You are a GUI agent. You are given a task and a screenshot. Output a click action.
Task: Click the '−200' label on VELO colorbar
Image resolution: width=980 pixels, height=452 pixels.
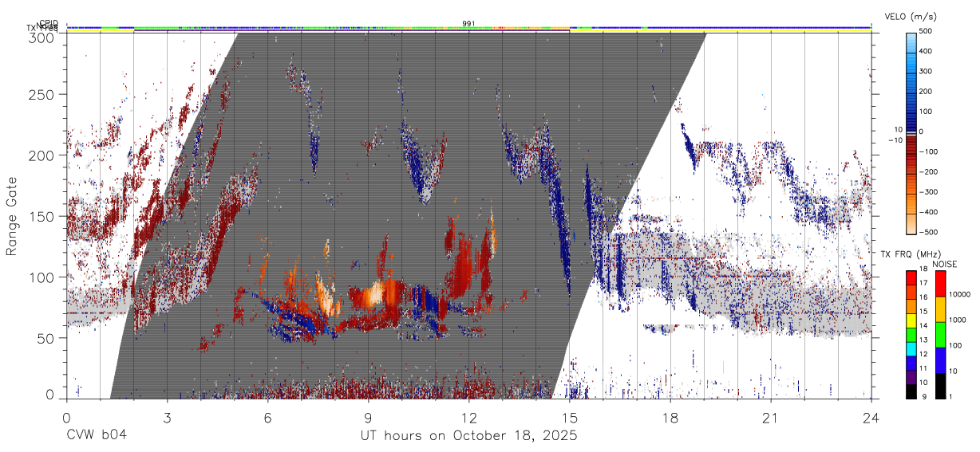click(931, 171)
